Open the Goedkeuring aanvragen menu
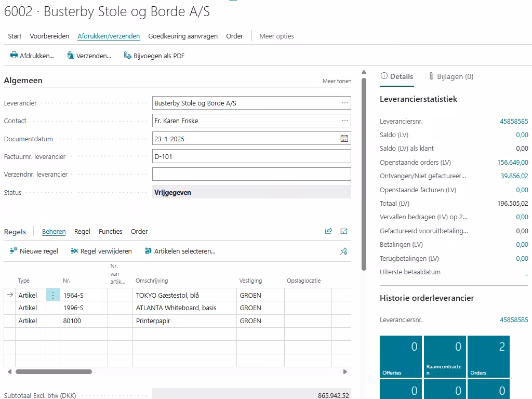Viewport: 532px width, 399px height. 183,36
